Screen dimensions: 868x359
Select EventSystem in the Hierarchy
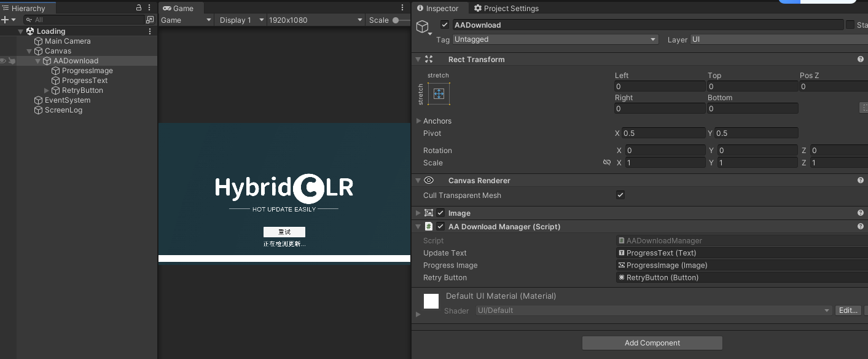point(68,100)
